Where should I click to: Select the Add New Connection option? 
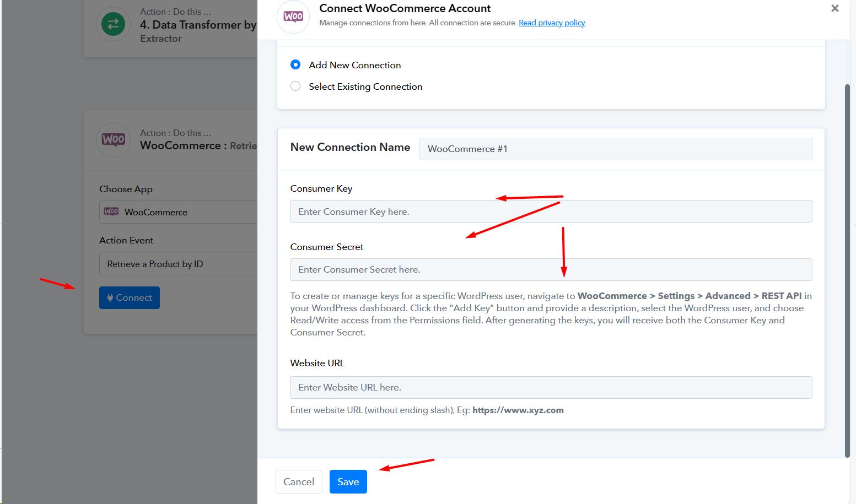click(x=295, y=64)
